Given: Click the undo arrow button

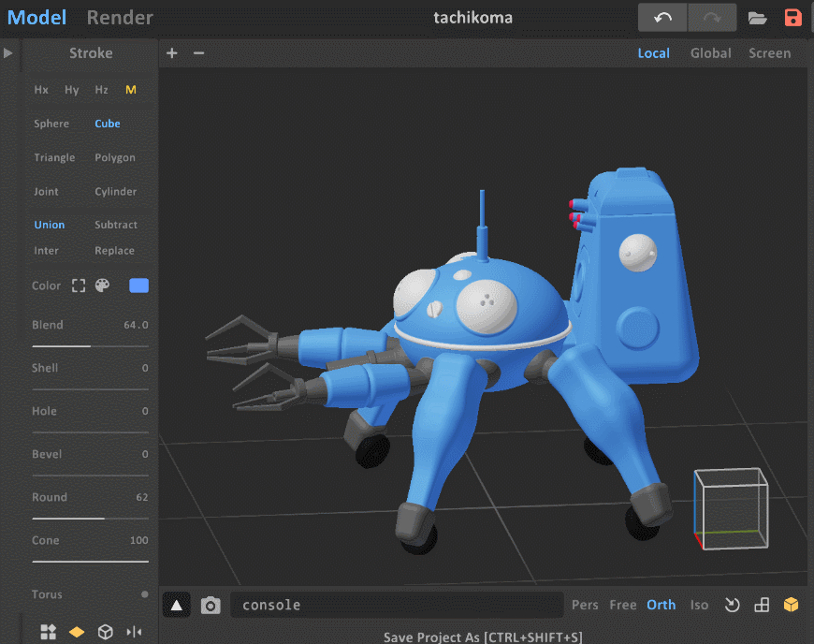Looking at the screenshot, I should point(662,18).
